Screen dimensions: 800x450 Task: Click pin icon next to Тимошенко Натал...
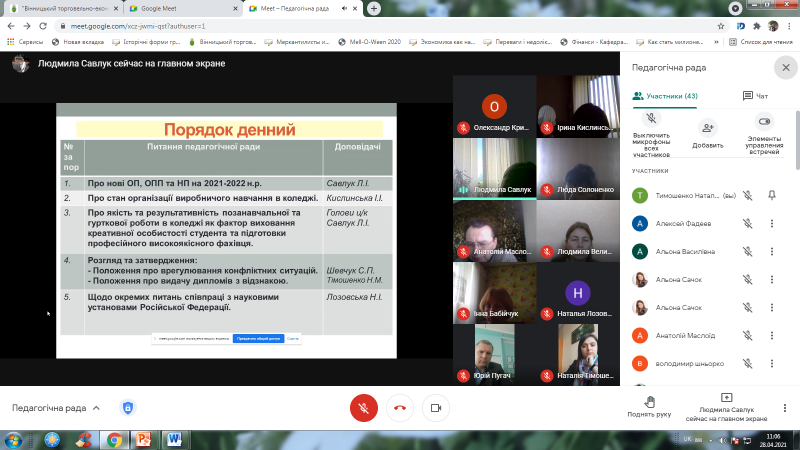(772, 195)
